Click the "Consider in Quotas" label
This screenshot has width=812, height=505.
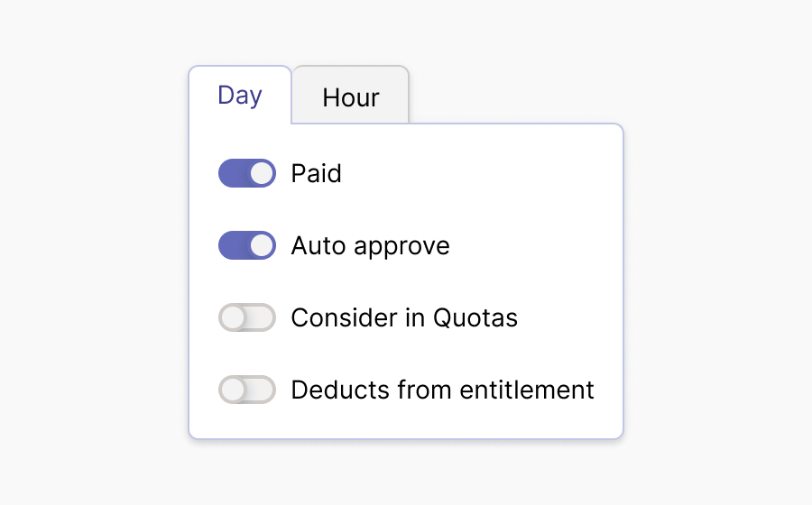(404, 317)
